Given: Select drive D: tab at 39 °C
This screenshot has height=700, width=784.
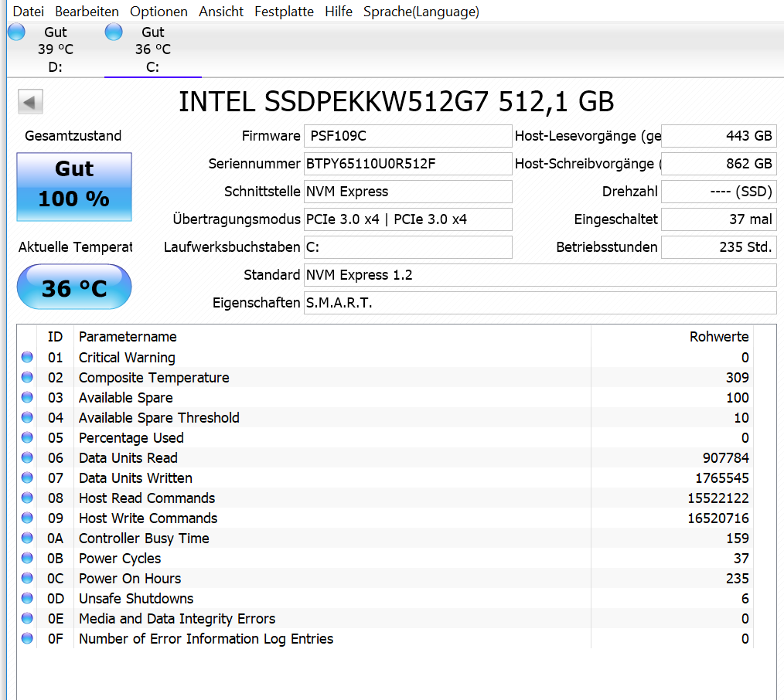Looking at the screenshot, I should (56, 49).
